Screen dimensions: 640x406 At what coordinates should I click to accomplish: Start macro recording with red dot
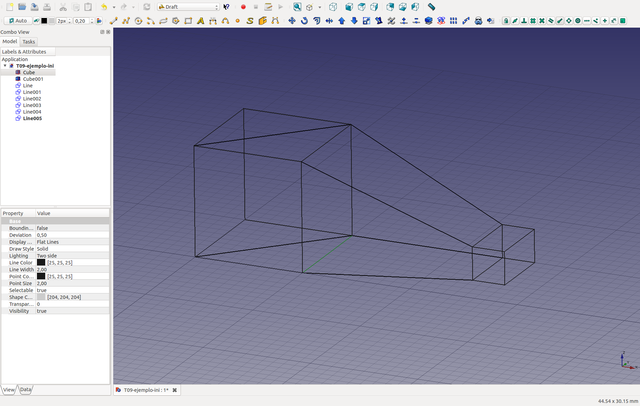tap(243, 6)
